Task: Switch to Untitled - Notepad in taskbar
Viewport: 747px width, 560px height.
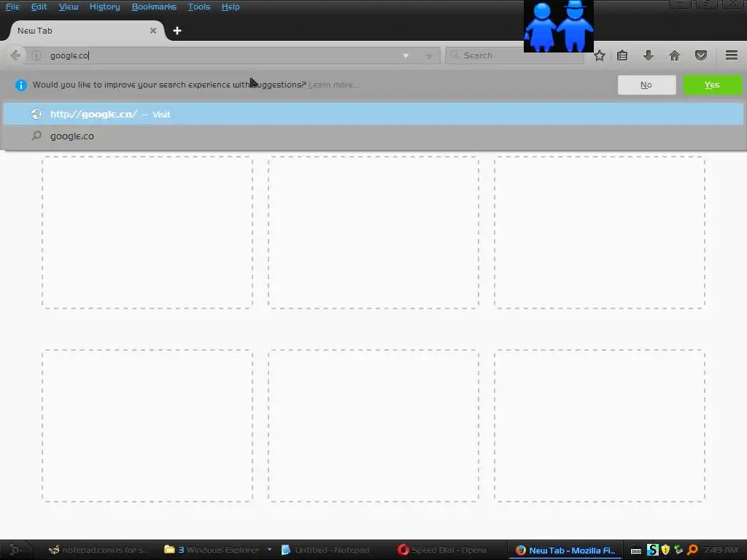Action: tap(325, 550)
